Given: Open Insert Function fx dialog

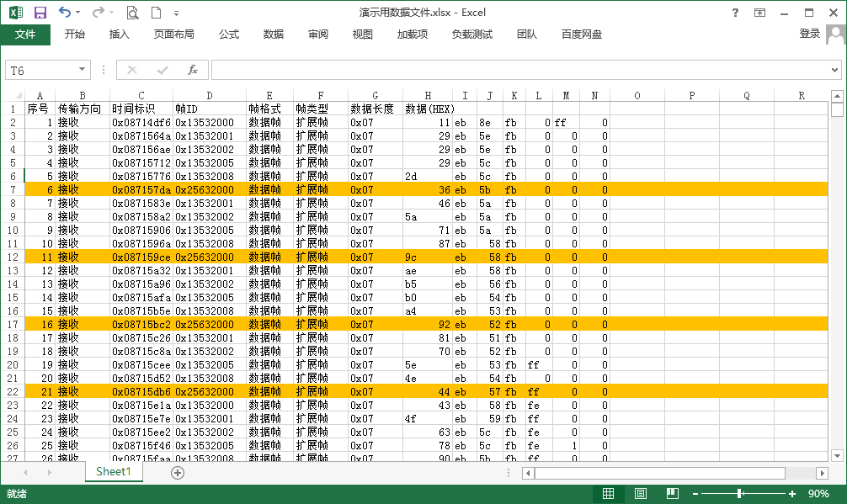Looking at the screenshot, I should 193,70.
